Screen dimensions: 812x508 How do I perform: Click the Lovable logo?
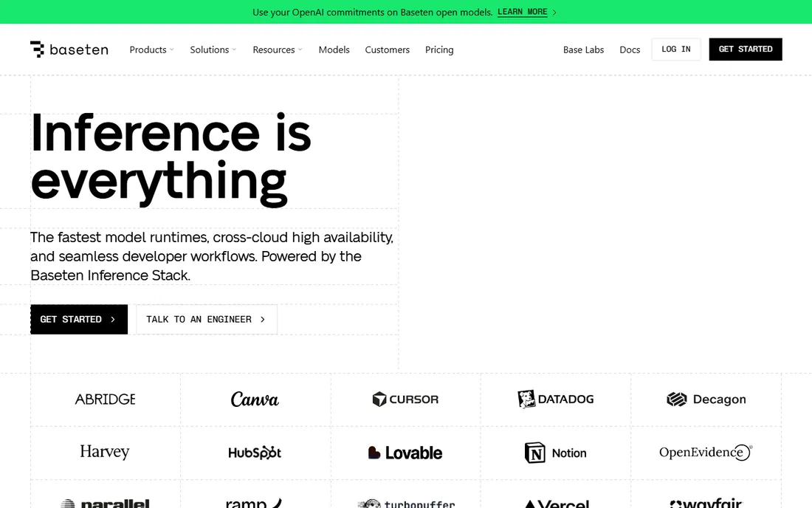coord(405,453)
